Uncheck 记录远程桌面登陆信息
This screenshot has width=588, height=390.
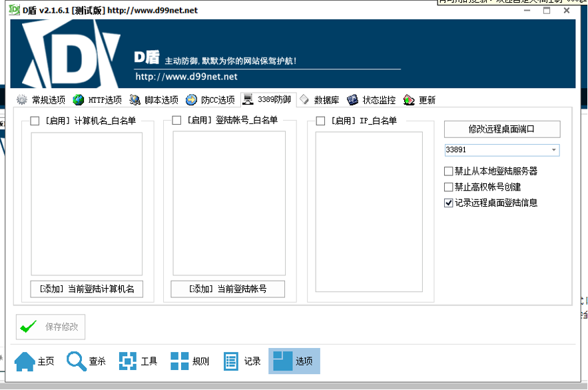coord(449,203)
